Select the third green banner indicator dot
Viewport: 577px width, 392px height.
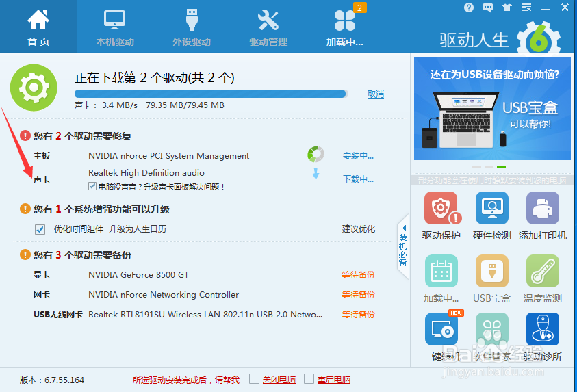[501, 167]
